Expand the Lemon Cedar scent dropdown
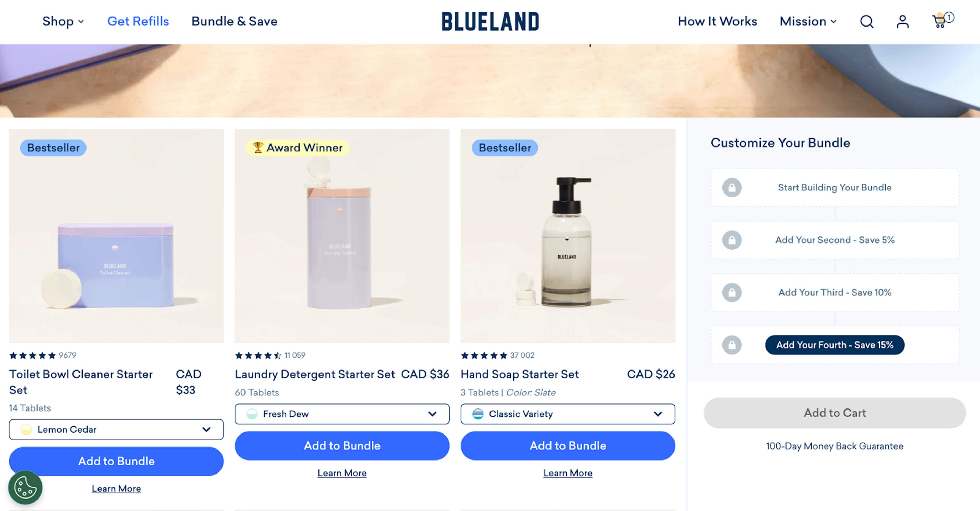The width and height of the screenshot is (980, 511). pyautogui.click(x=116, y=429)
